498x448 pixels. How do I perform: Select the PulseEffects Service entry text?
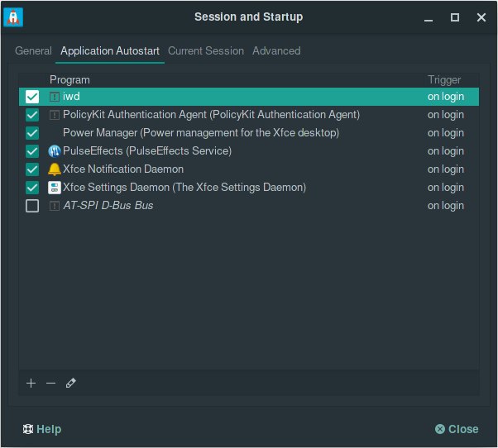[x=147, y=150]
